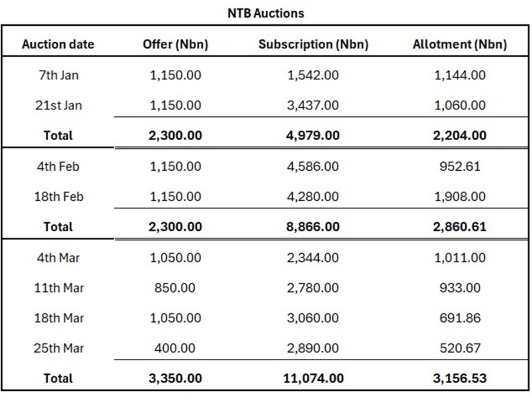Select the March total subscription 11,074.00
The image size is (532, 402).
pos(312,378)
